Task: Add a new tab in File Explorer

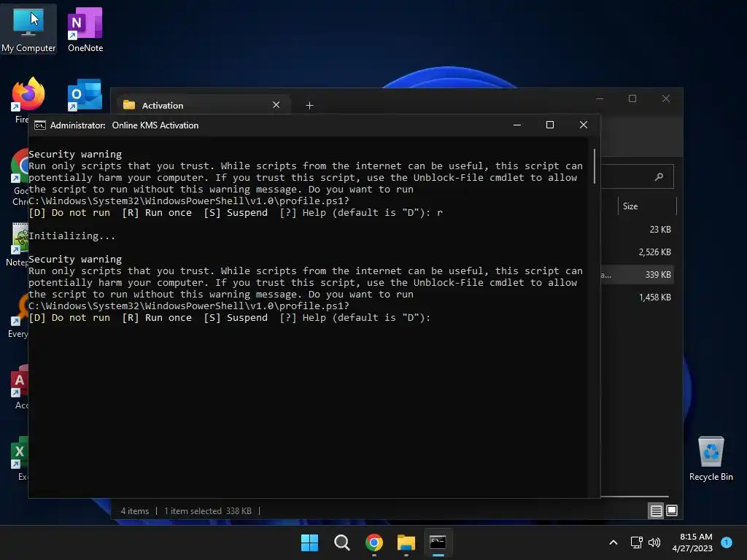Action: (x=309, y=105)
